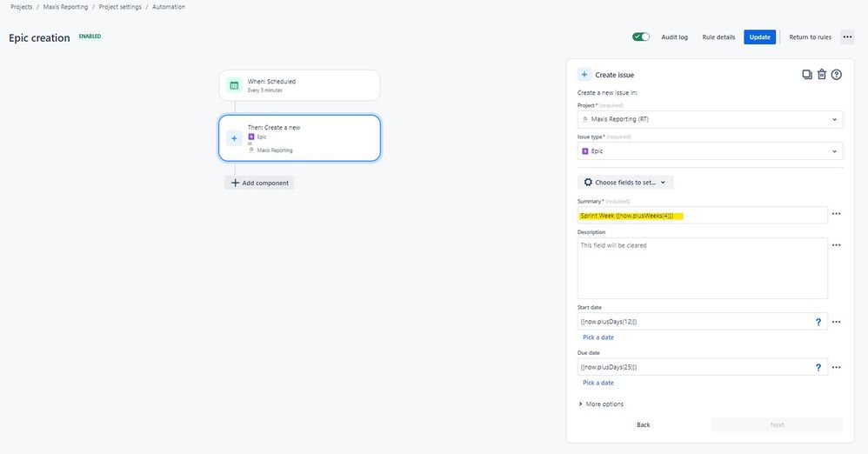Click the Create issue plus icon
The image size is (868, 454).
pos(584,74)
